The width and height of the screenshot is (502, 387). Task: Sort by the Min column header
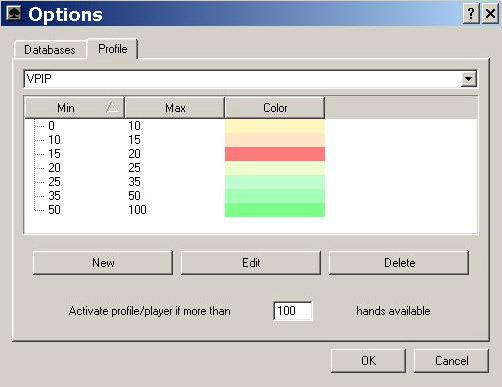tap(75, 108)
